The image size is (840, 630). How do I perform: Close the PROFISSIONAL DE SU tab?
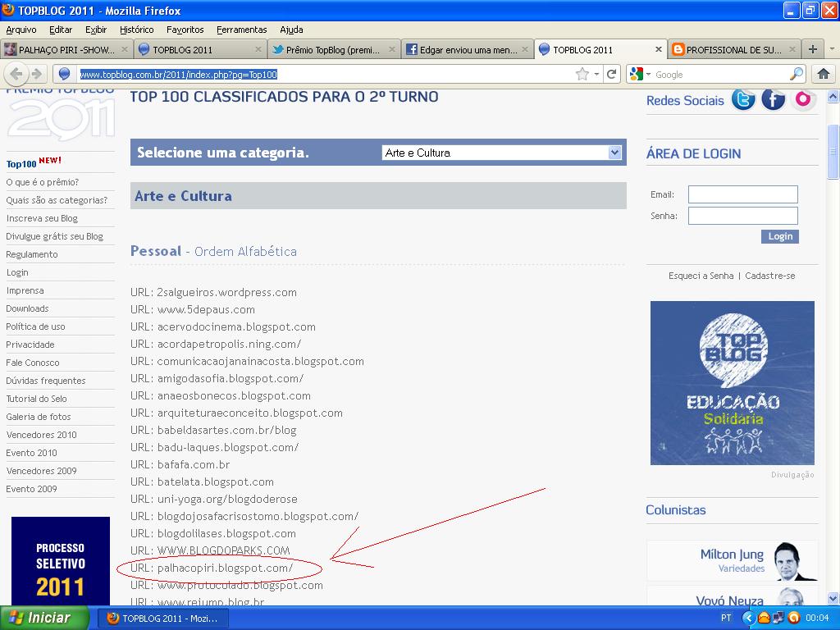tap(792, 49)
